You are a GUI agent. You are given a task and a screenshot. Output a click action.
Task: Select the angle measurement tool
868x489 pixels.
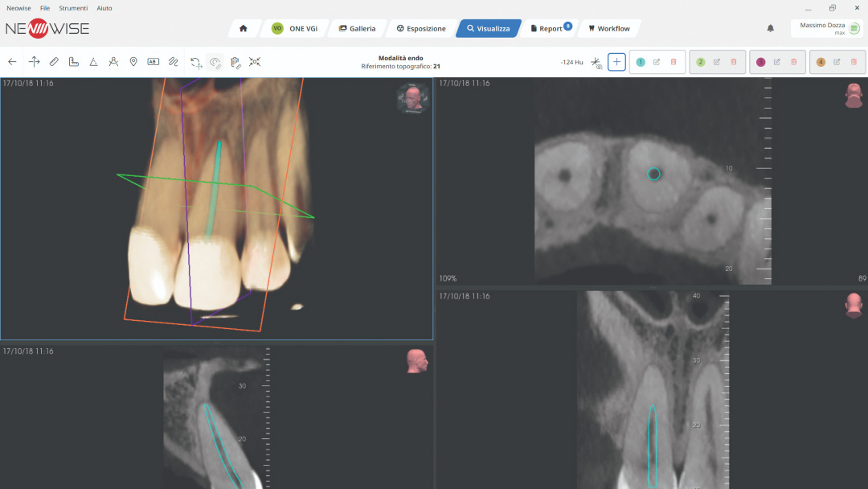tap(93, 62)
